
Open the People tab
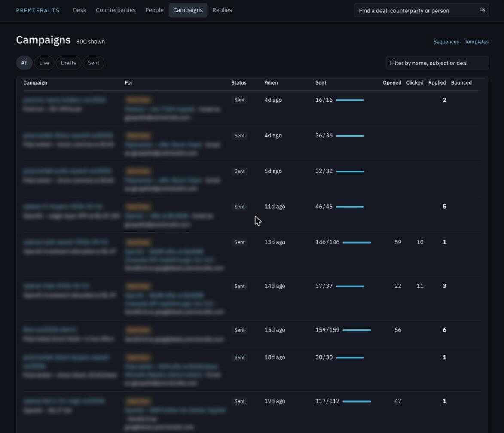tap(154, 10)
